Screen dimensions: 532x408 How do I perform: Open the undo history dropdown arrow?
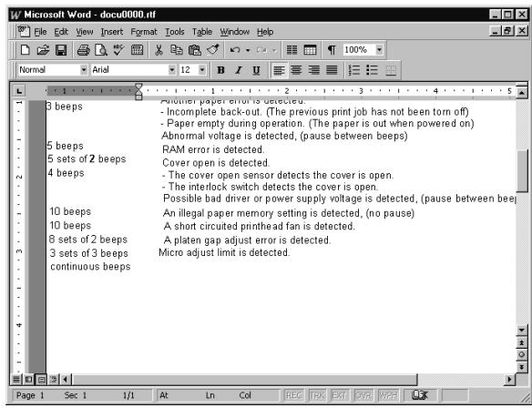coord(248,50)
